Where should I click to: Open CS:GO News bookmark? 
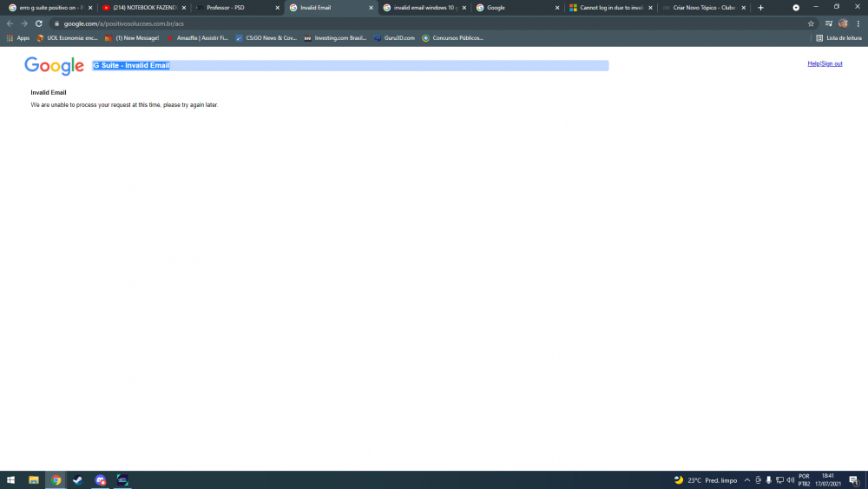266,38
